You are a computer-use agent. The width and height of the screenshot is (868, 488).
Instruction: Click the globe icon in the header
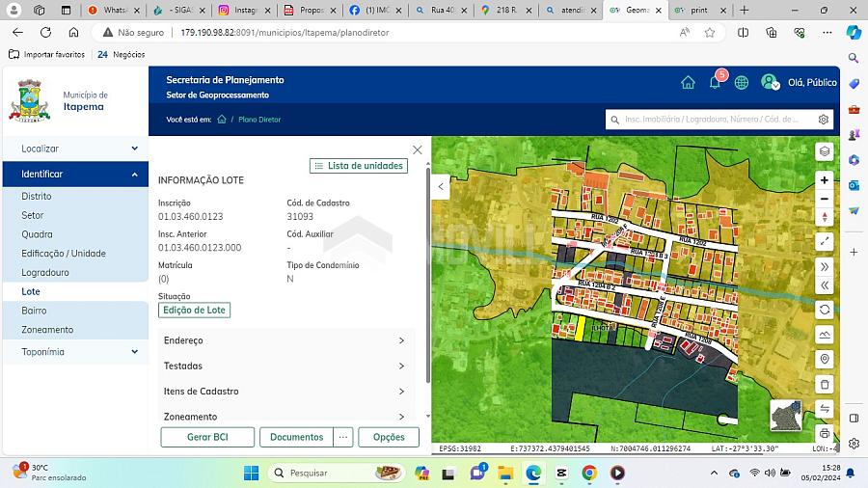[742, 83]
